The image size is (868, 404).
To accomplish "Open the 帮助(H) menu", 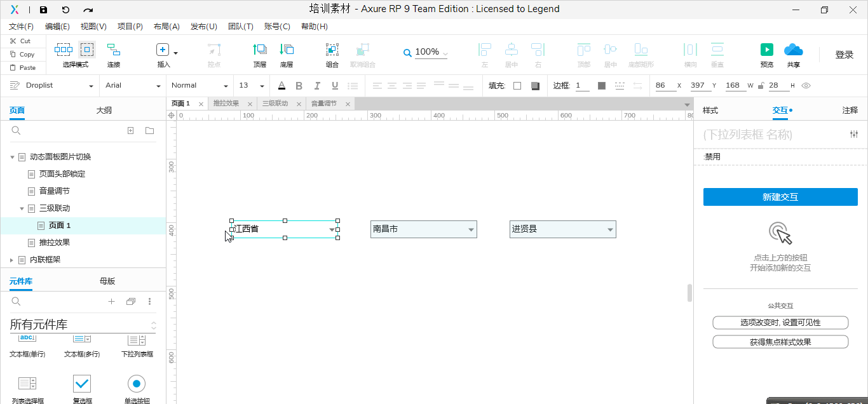I will [315, 27].
